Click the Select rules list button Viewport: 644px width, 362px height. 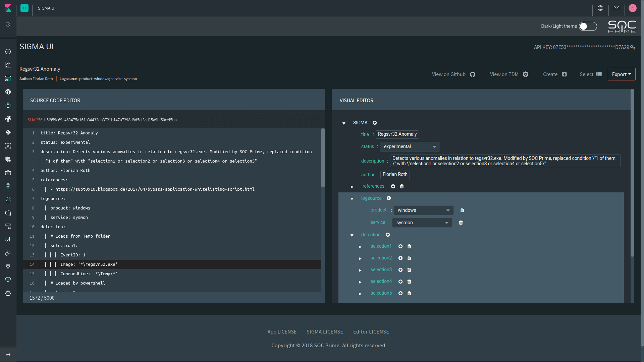[x=590, y=74]
